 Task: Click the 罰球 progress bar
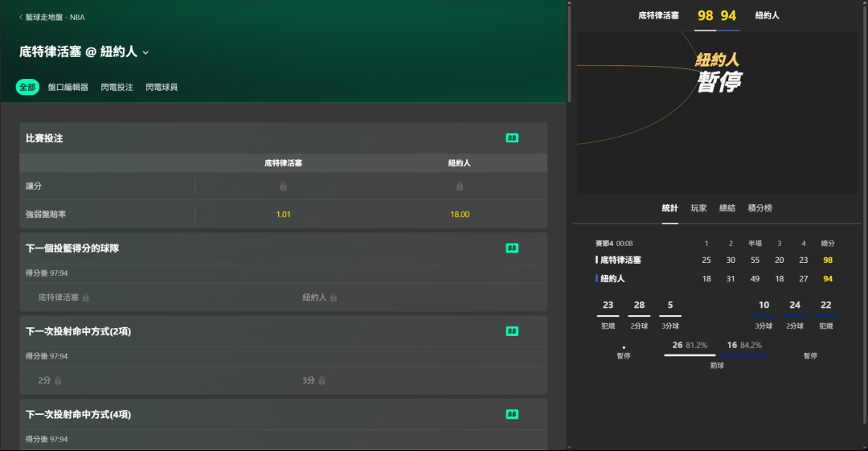coord(717,355)
